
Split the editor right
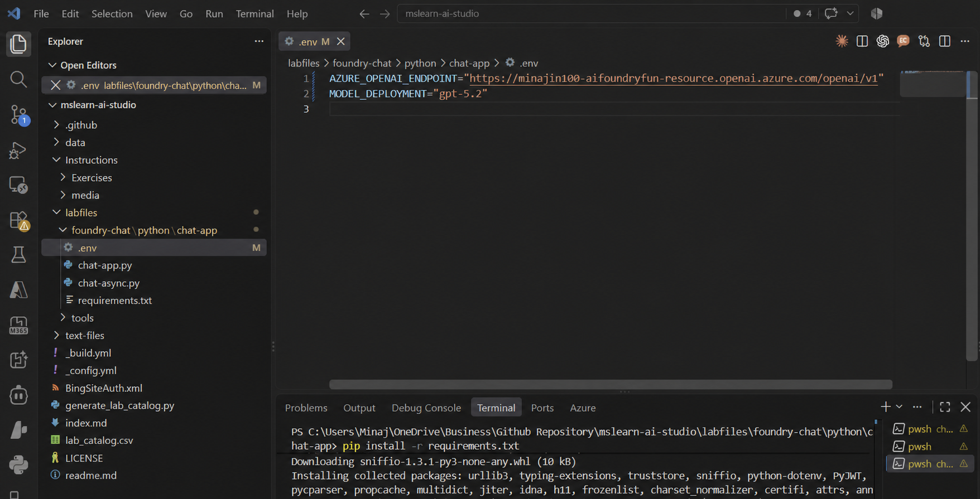pyautogui.click(x=945, y=41)
